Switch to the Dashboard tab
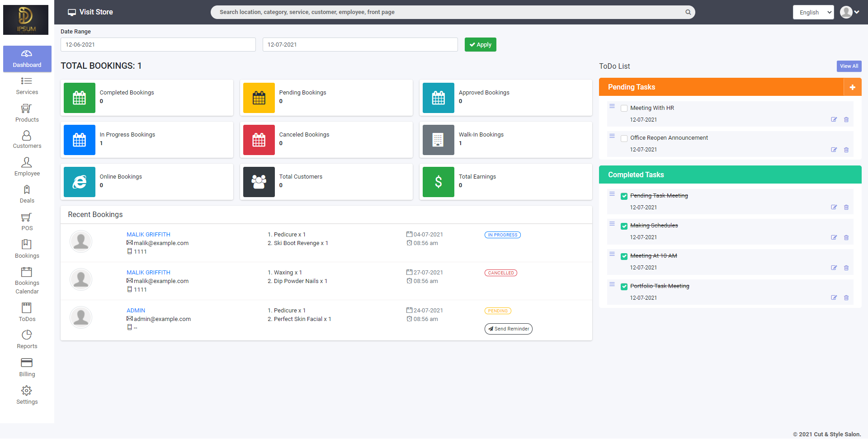 (x=27, y=59)
